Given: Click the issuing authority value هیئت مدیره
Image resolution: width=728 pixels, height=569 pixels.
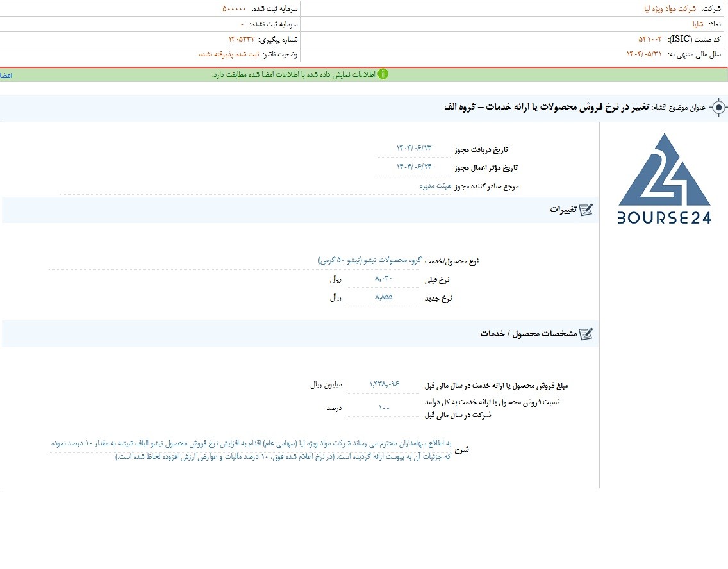Looking at the screenshot, I should [x=435, y=186].
